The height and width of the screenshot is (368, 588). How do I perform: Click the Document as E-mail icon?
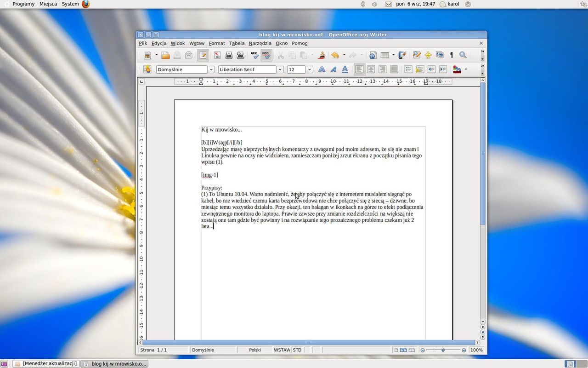(188, 55)
